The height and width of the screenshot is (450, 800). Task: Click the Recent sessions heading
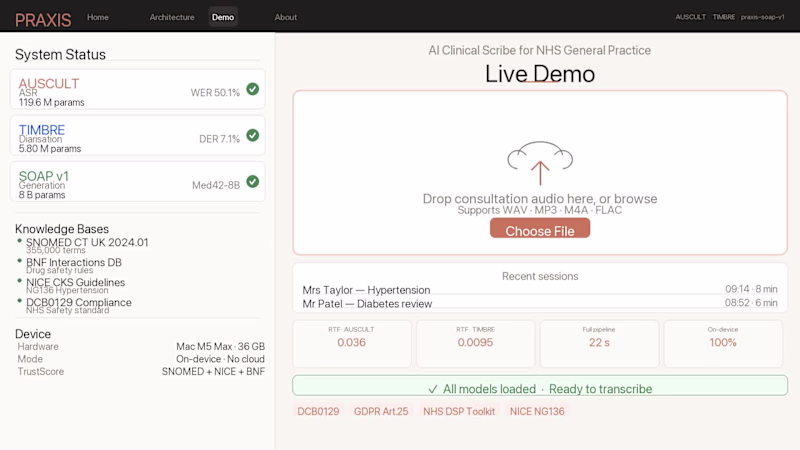point(540,276)
